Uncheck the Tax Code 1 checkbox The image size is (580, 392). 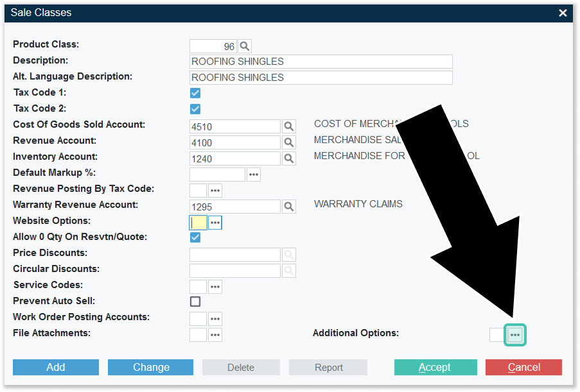coord(195,93)
